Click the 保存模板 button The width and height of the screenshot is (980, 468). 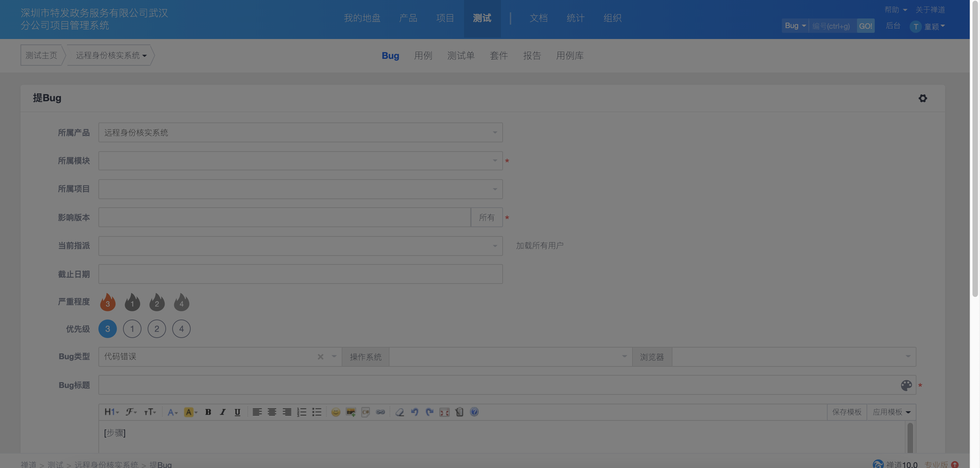pos(846,412)
